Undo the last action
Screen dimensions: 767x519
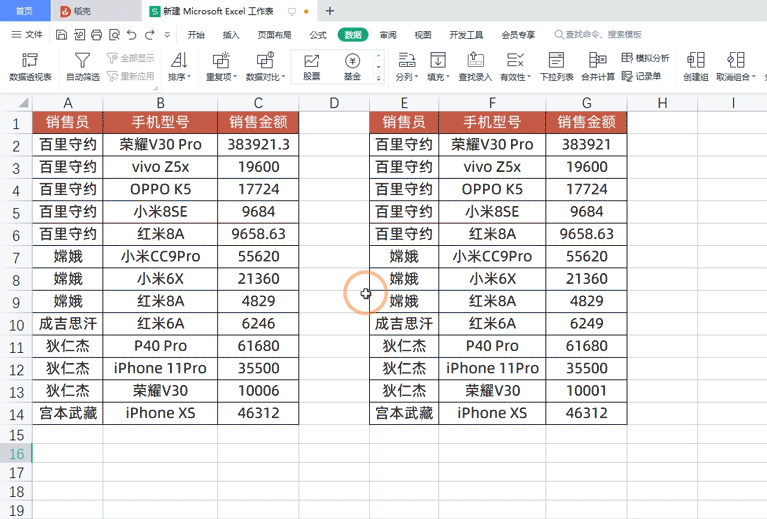point(132,35)
